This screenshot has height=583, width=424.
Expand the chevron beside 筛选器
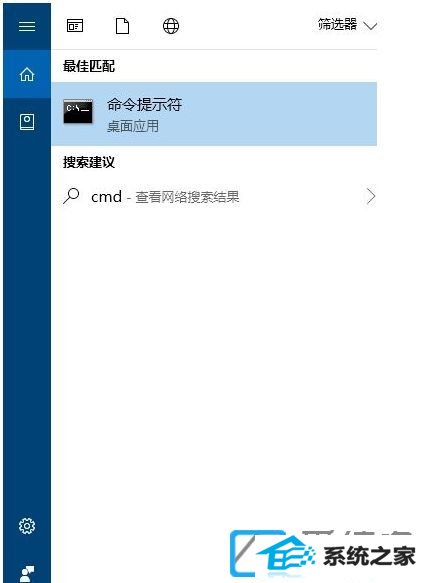[370, 26]
